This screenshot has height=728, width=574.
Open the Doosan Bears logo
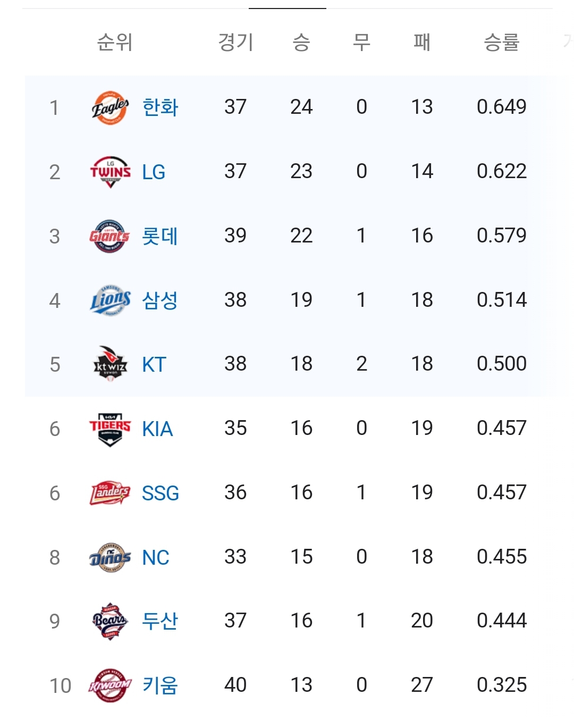110,621
